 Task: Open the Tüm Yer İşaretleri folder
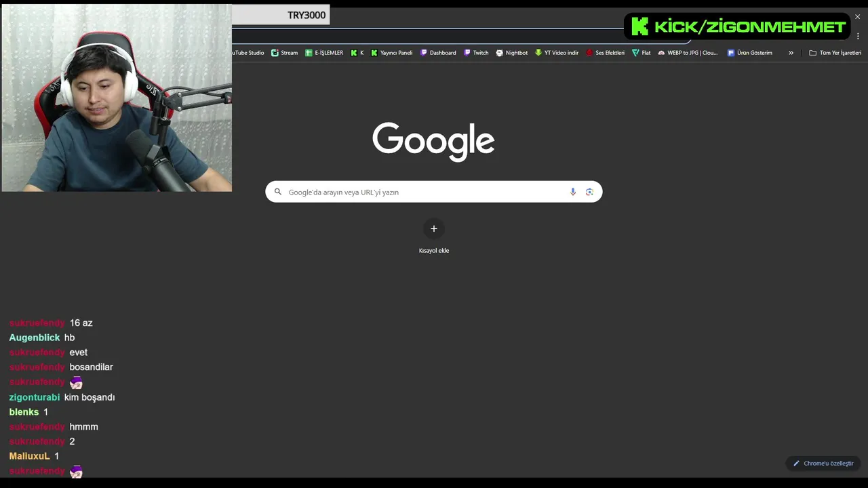point(835,53)
